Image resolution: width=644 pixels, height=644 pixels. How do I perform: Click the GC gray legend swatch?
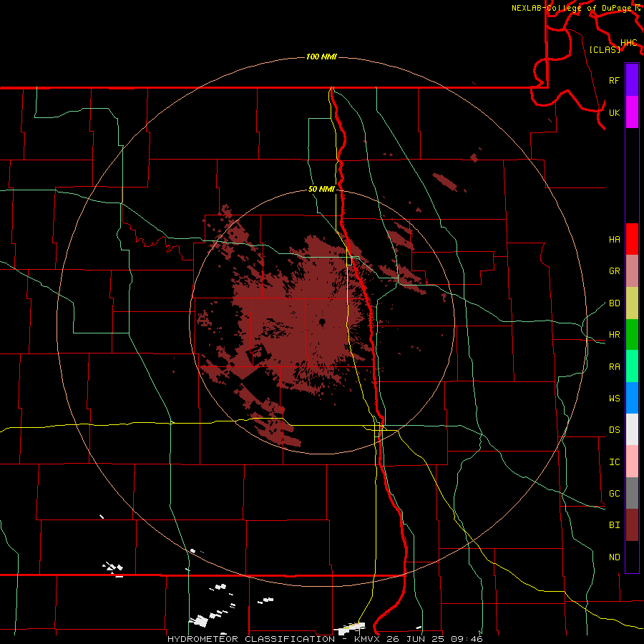click(x=632, y=493)
